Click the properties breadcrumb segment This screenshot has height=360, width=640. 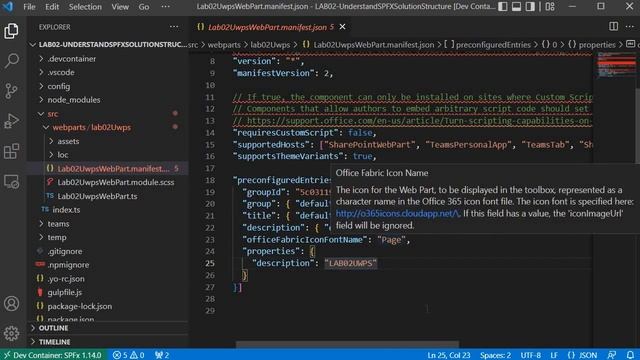coord(597,45)
